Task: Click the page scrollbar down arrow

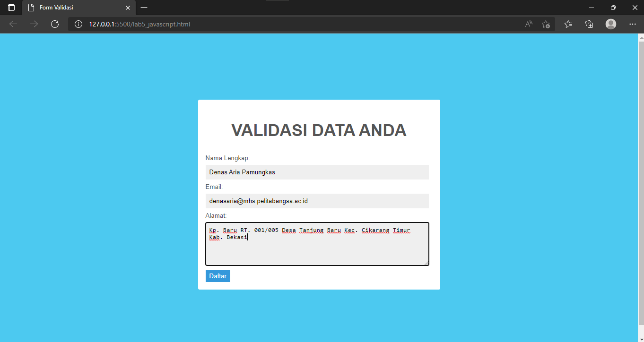Action: point(641,338)
